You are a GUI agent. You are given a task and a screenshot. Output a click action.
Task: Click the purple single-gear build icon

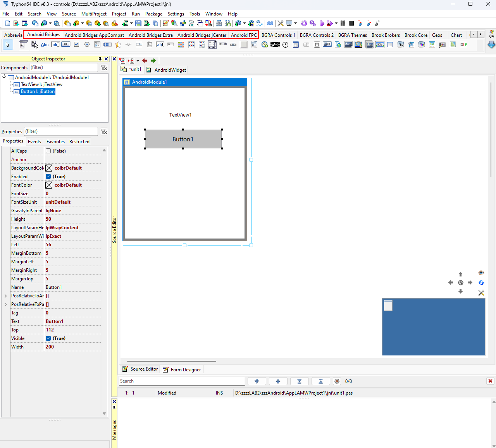(304, 24)
